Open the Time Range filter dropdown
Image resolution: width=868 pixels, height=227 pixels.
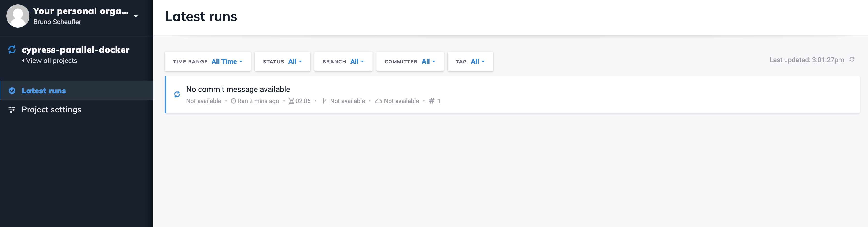pyautogui.click(x=207, y=61)
